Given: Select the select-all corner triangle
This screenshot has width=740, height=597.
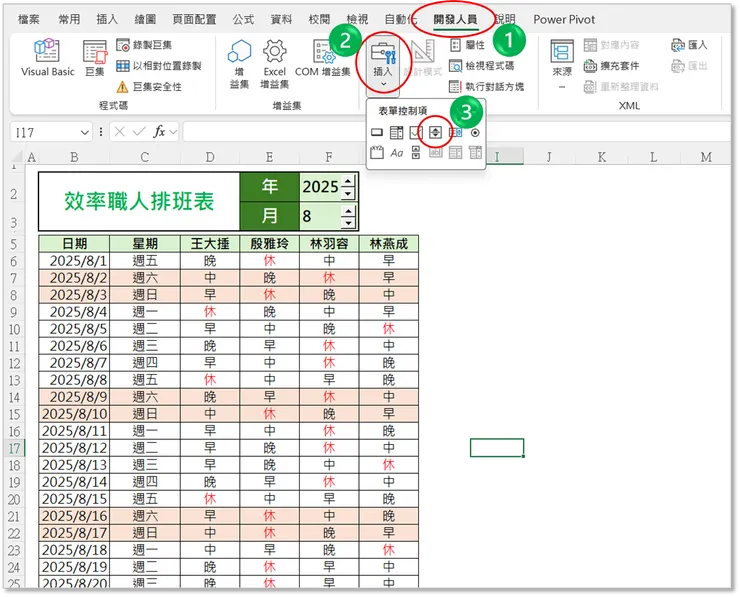Looking at the screenshot, I should [17, 157].
